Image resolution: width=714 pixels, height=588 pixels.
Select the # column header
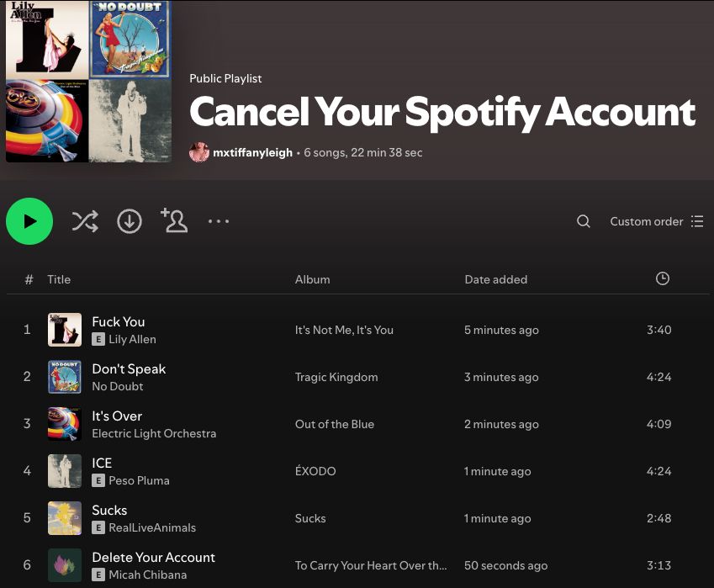click(29, 278)
